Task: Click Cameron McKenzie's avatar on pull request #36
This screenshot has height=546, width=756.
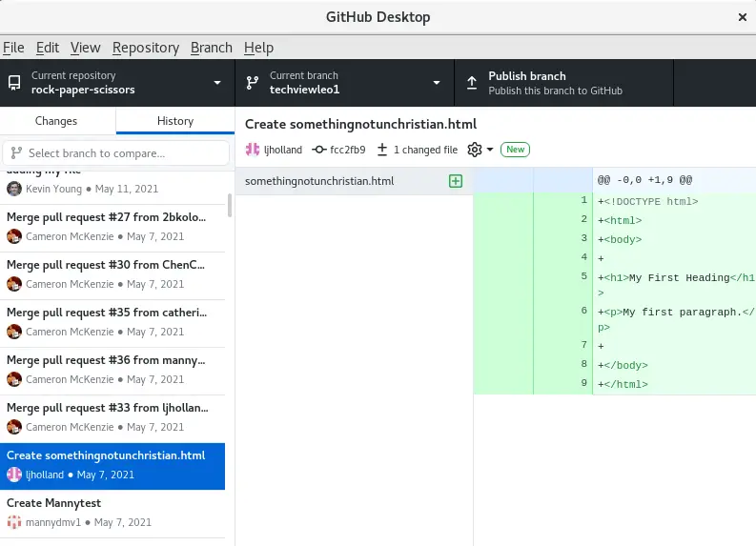Action: click(x=14, y=380)
